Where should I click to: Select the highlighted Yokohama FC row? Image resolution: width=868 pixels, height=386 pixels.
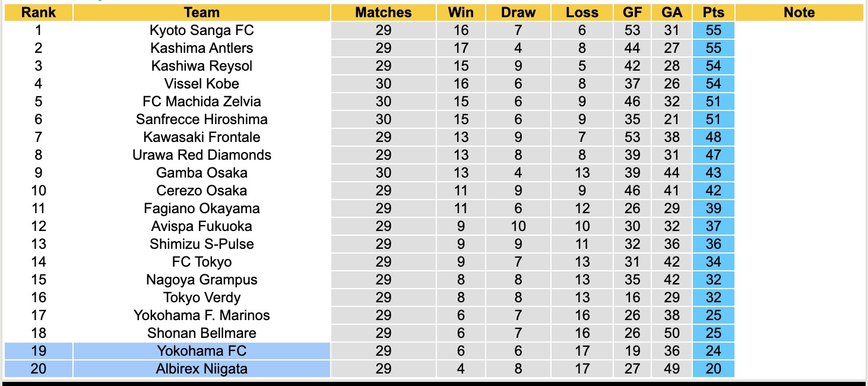point(201,351)
